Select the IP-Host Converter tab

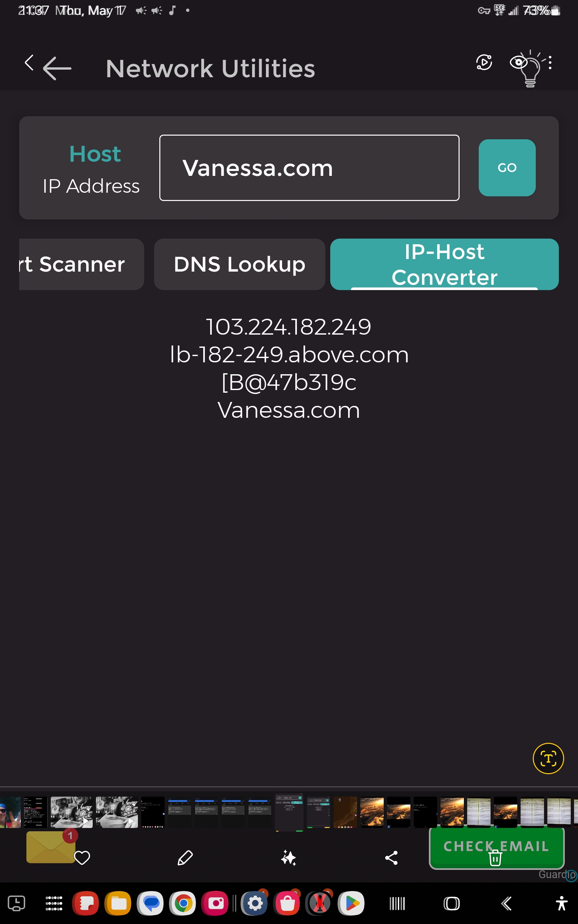tap(444, 264)
